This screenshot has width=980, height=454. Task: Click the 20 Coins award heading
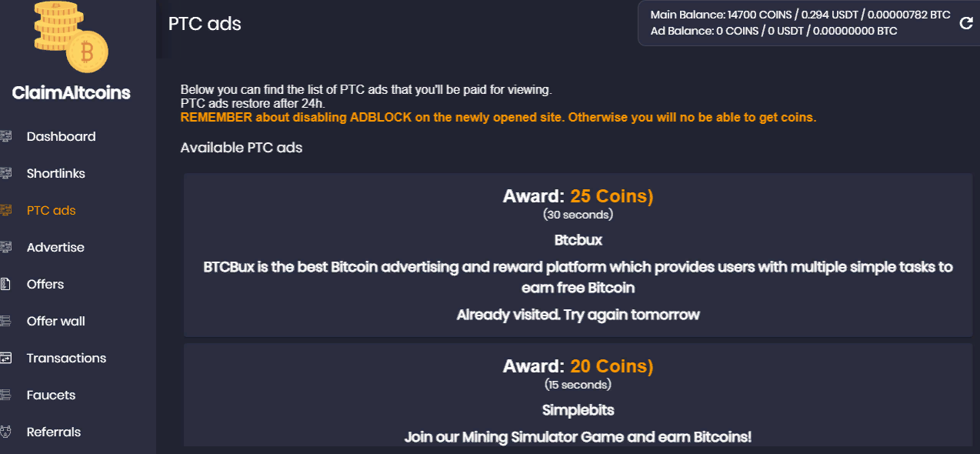click(578, 366)
